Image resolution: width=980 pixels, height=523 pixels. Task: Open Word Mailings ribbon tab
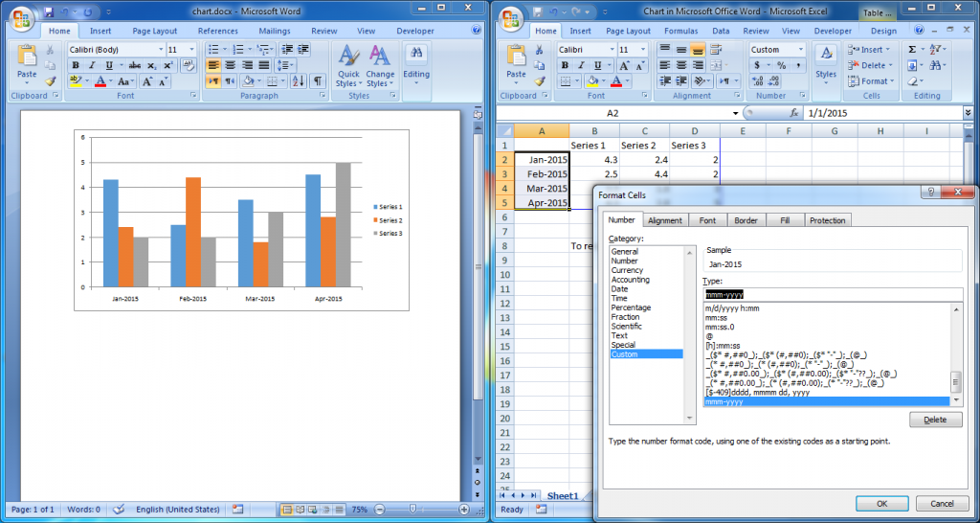275,31
